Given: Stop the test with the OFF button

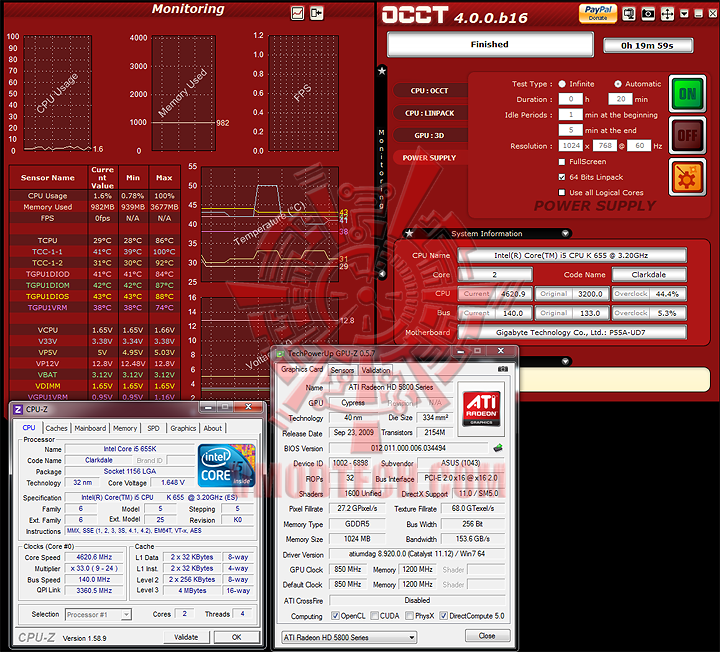Looking at the screenshot, I should pyautogui.click(x=687, y=135).
